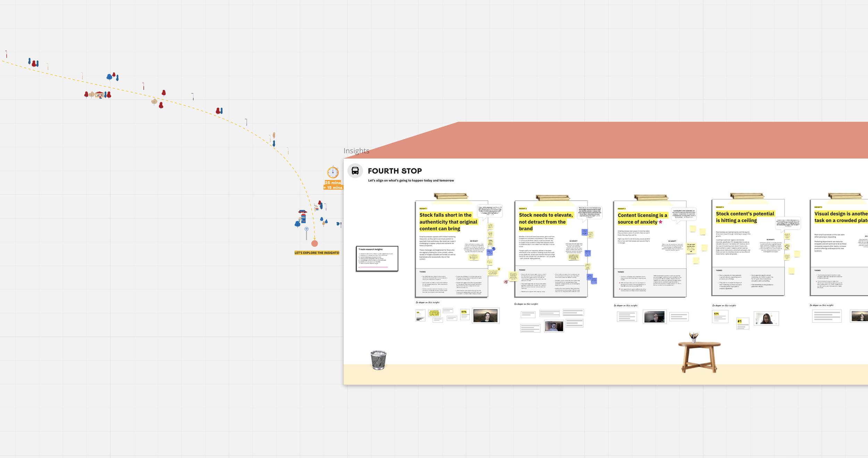Open the video thumbnail under 'Content licensing' insight
Viewport: 868px width, 458px height.
pyautogui.click(x=654, y=317)
